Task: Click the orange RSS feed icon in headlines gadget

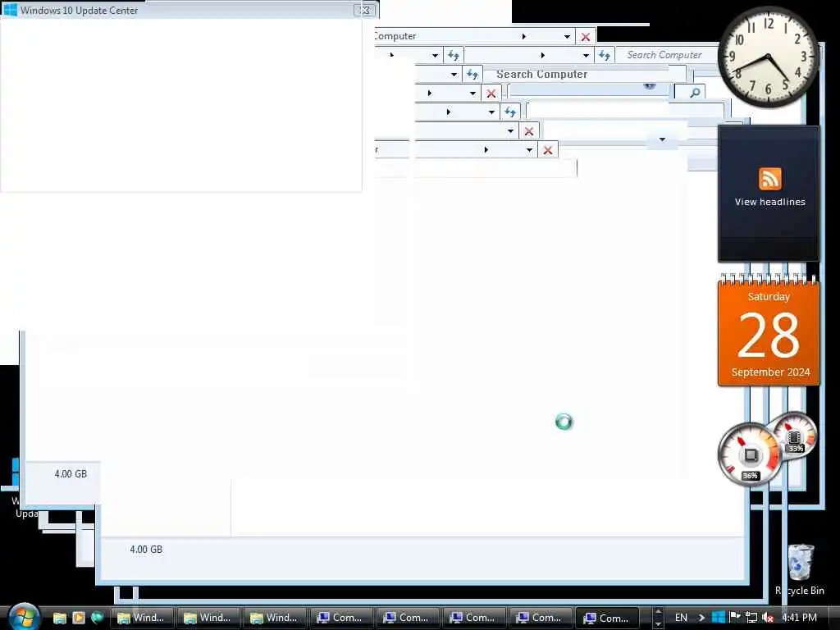Action: tap(769, 178)
